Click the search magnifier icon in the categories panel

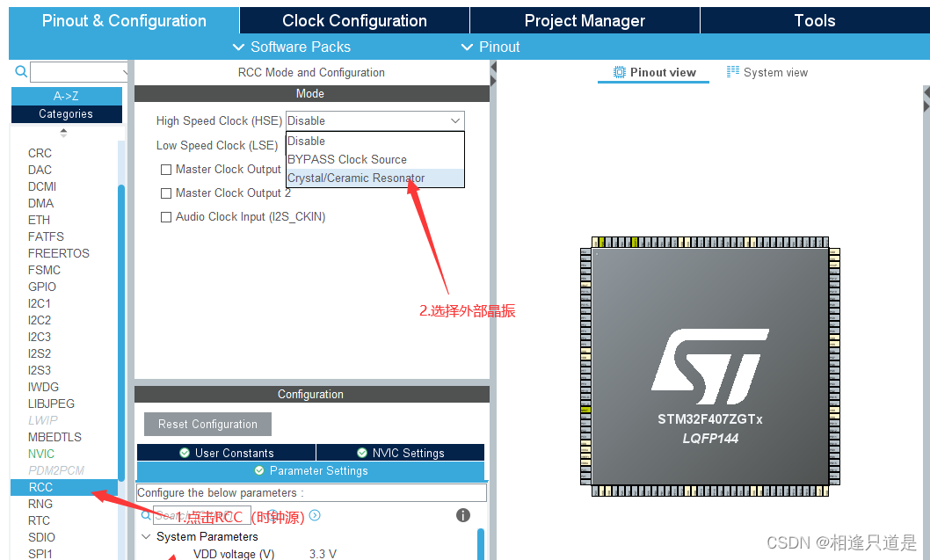coord(21,72)
